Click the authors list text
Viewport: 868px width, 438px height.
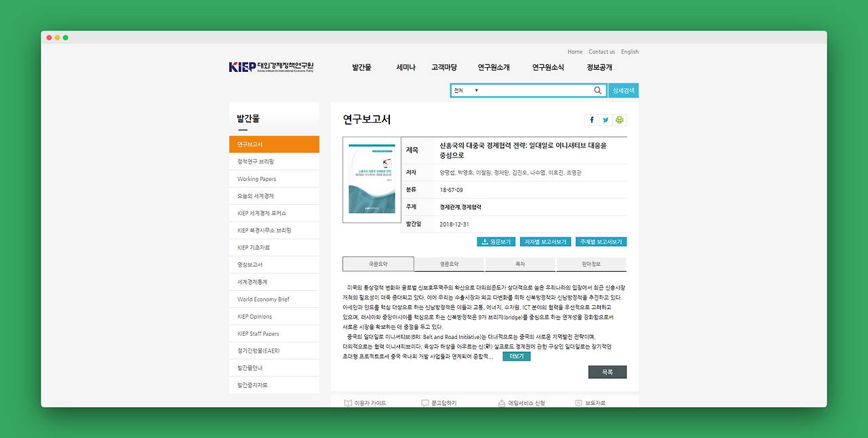pos(511,172)
